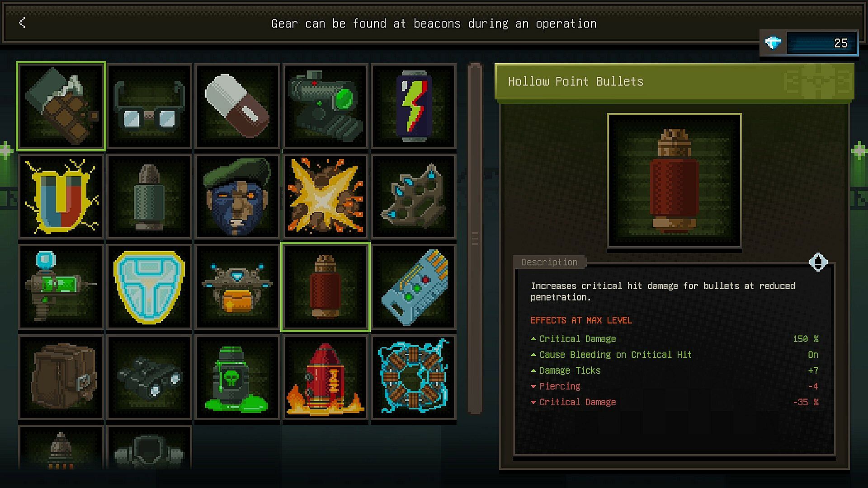The image size is (868, 488).
Task: Select the spiked brass knuckles gear
Action: point(414,197)
